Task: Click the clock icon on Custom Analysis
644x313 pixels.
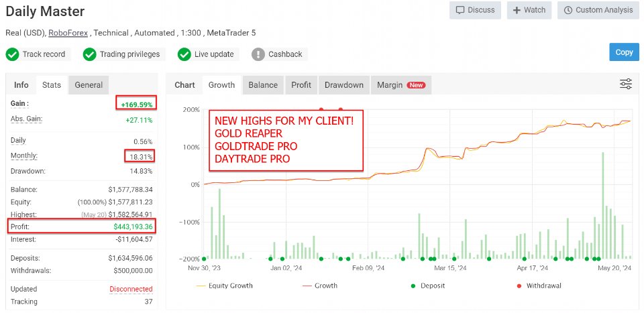Action: coord(568,10)
